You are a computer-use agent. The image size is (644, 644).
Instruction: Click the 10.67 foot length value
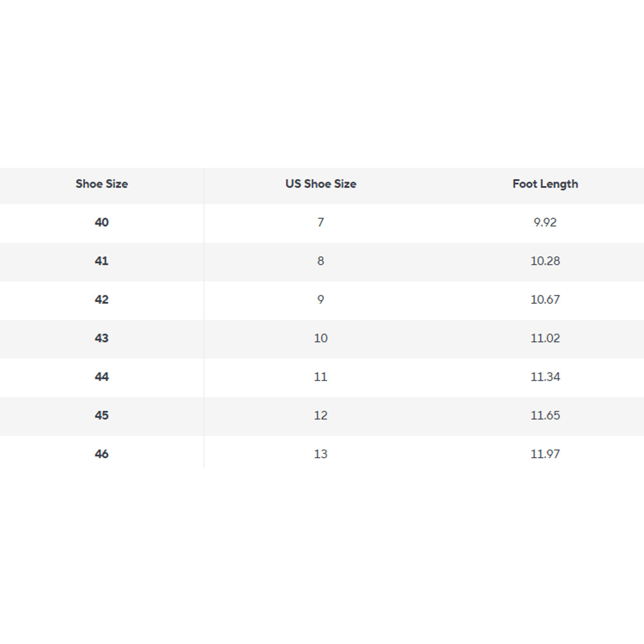pos(545,299)
